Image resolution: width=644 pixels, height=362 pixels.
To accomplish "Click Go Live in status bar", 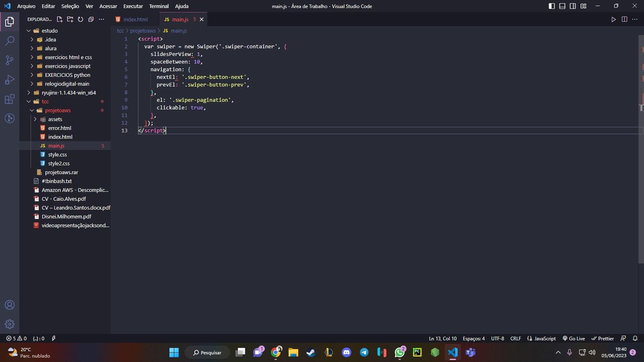I will 574,338.
